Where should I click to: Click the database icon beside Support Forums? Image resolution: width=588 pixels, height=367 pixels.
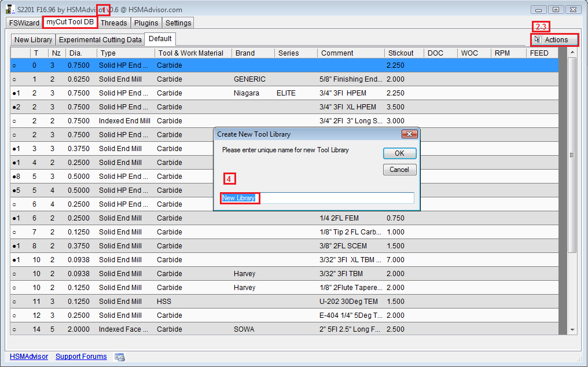120,357
